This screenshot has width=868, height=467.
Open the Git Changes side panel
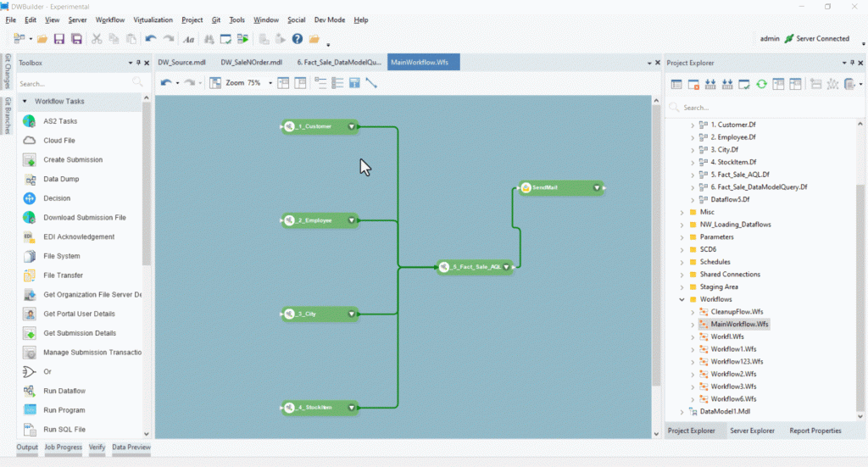pos(8,72)
